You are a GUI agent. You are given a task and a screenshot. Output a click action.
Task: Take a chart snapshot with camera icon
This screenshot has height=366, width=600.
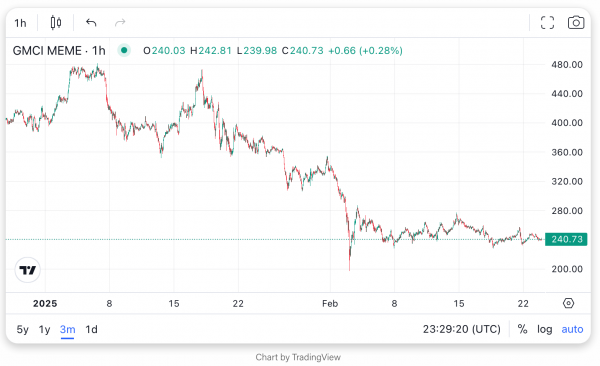[576, 23]
